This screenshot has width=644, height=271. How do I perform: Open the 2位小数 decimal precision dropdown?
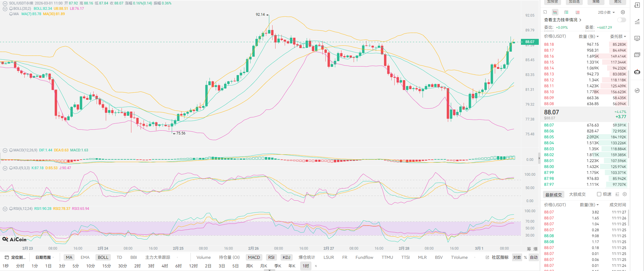click(606, 12)
